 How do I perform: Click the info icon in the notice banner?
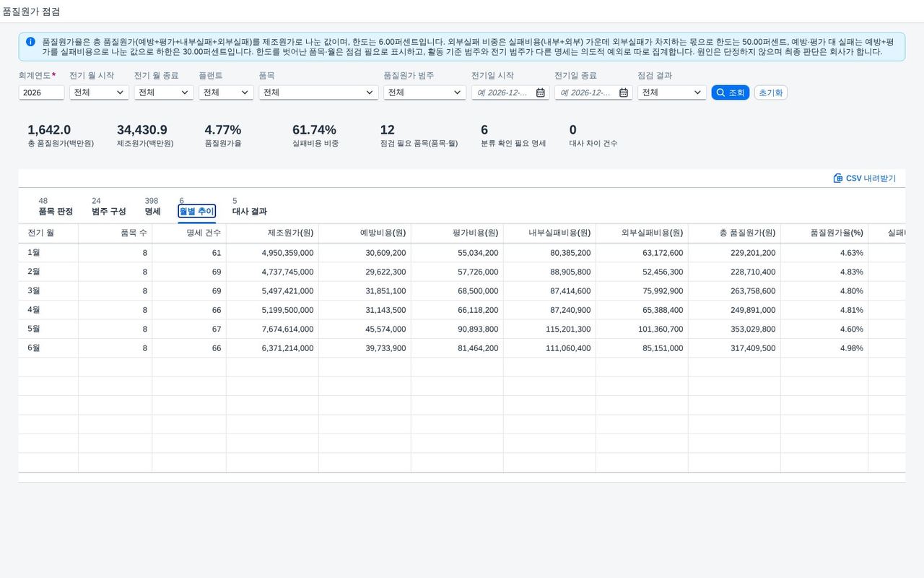pos(30,42)
